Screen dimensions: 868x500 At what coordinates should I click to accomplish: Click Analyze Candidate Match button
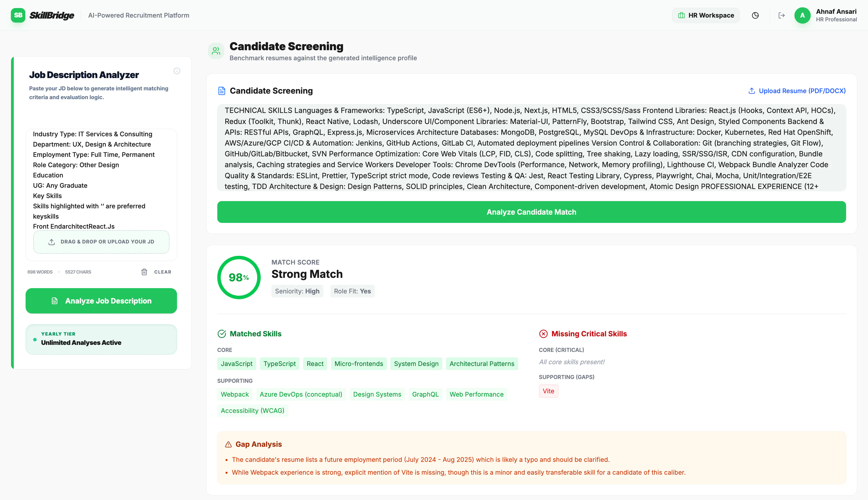pyautogui.click(x=531, y=212)
